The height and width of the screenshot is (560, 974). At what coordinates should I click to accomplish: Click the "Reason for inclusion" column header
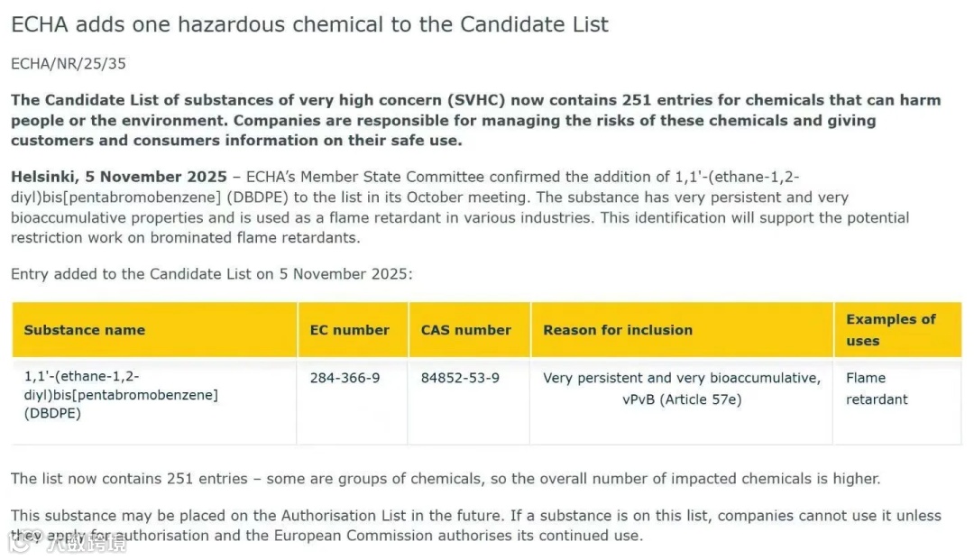tap(618, 330)
